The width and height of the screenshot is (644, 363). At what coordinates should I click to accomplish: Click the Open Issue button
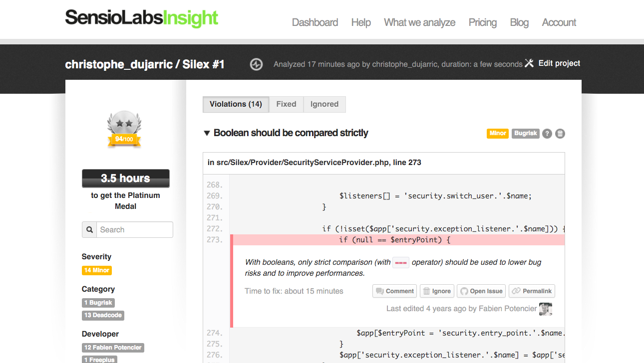(x=481, y=291)
